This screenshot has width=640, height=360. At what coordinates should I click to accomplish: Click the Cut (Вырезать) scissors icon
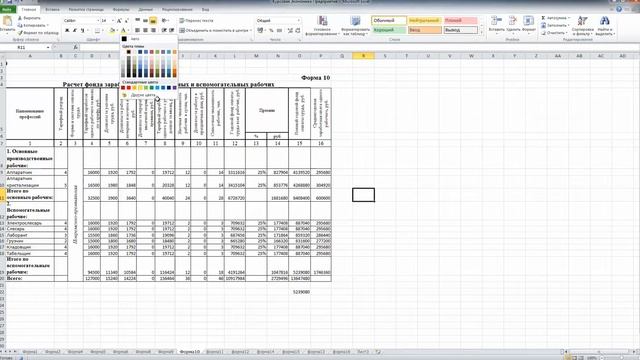pos(20,18)
